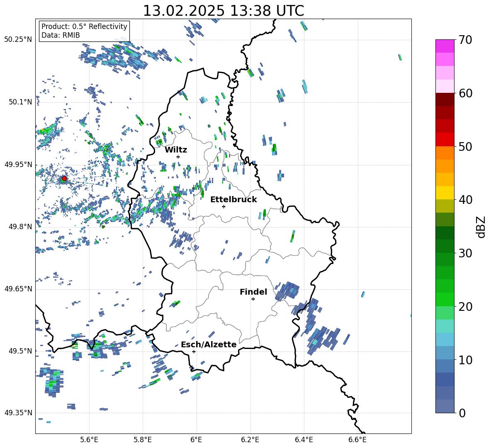The height and width of the screenshot is (448, 491).
Task: Click the 5.8°E longitude tick label
Action: [x=143, y=440]
